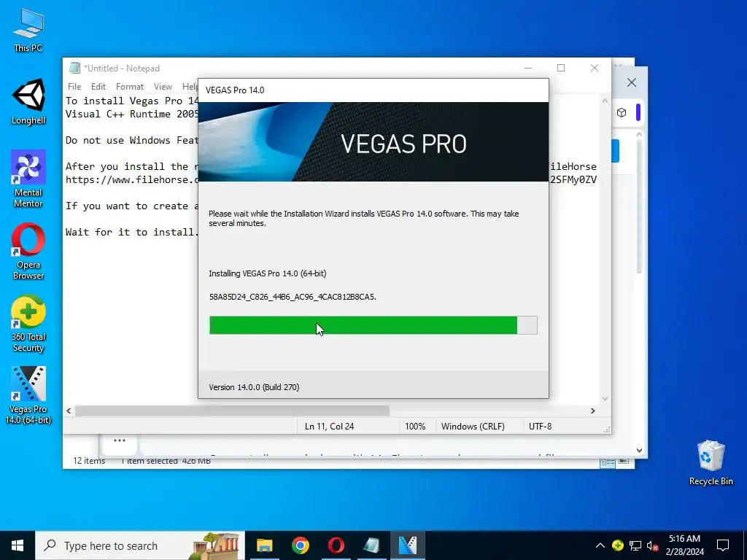Open Opera from the taskbar
747x560 pixels.
point(336,545)
